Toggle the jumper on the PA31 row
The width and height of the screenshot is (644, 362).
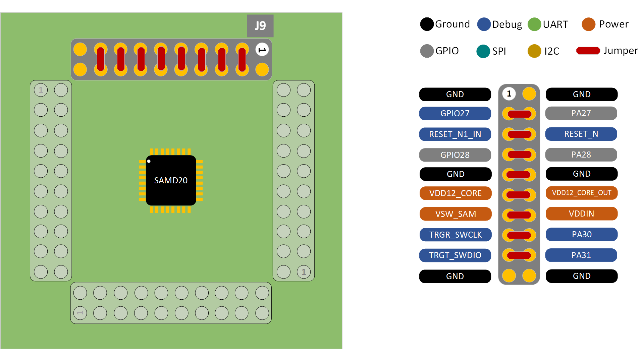pos(519,255)
